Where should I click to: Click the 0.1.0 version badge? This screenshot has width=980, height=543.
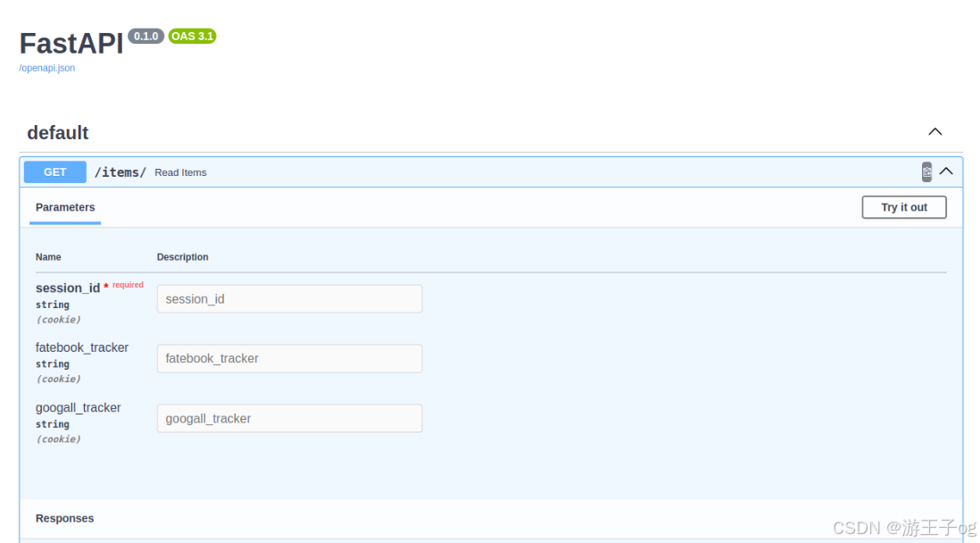(145, 37)
